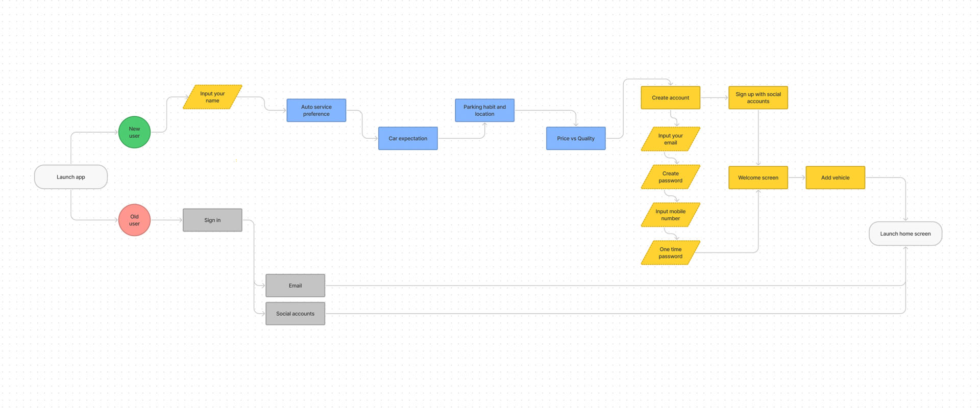Click the Add vehicle node
Viewport: 980px width, 408px height.
click(835, 177)
